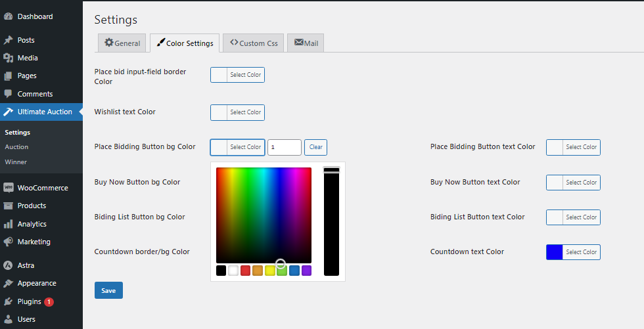Click the Clear button beside color input

[x=315, y=147]
